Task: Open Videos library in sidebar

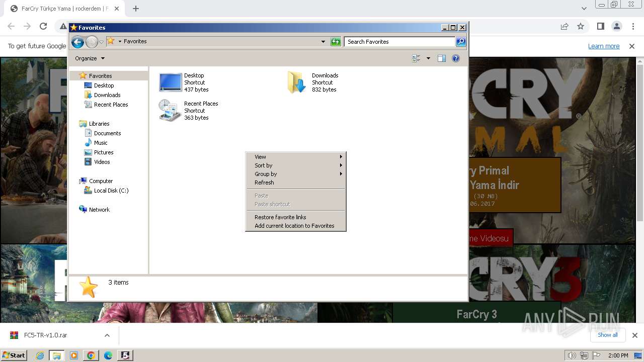Action: 102,162
